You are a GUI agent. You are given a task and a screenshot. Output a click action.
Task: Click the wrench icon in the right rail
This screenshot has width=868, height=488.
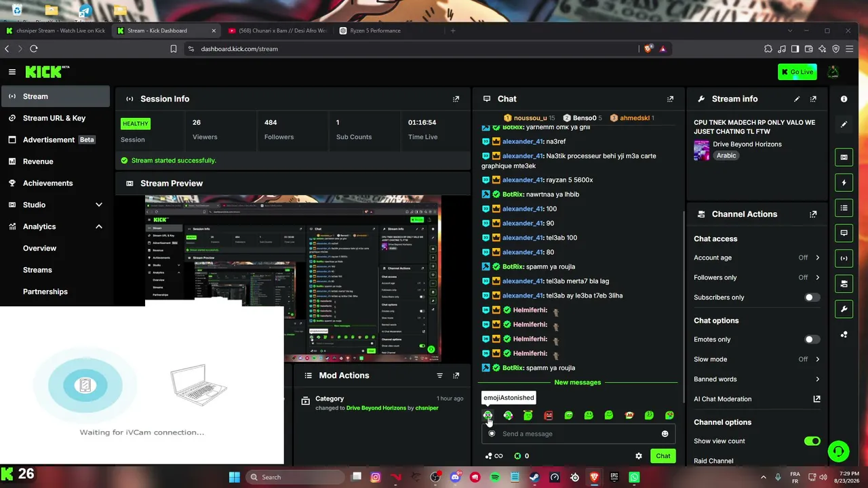coord(844,309)
